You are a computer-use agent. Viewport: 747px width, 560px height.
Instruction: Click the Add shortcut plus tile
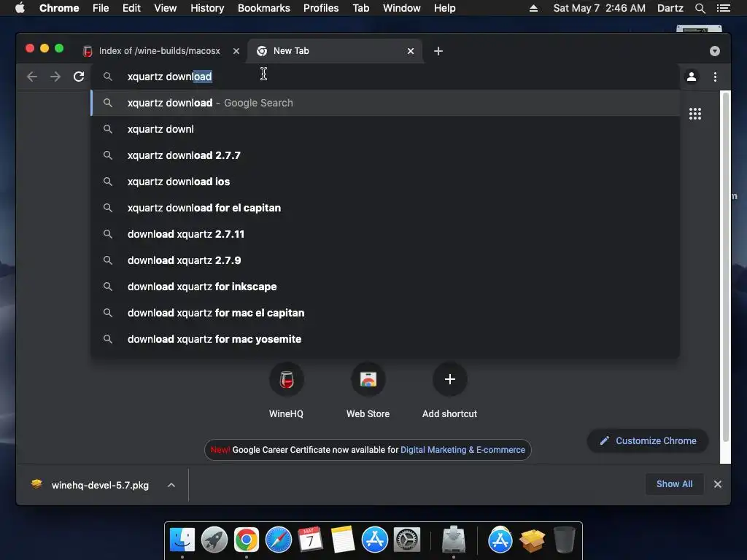click(449, 390)
